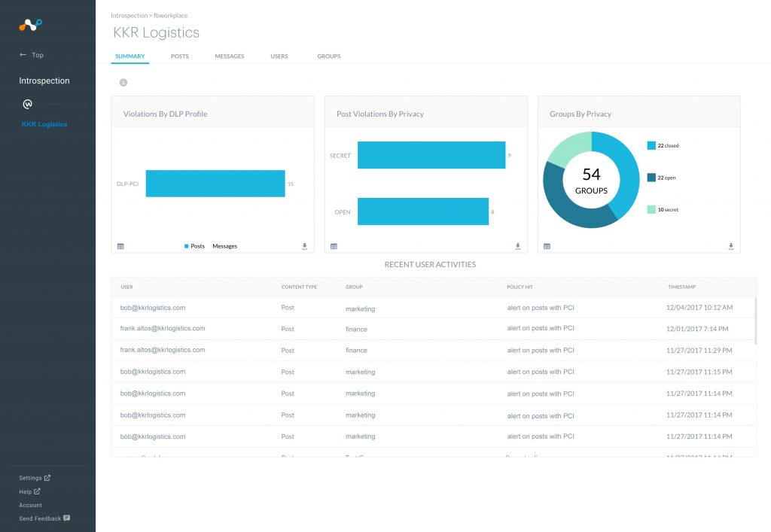
Task: Open the Groups tab
Action: coord(328,56)
